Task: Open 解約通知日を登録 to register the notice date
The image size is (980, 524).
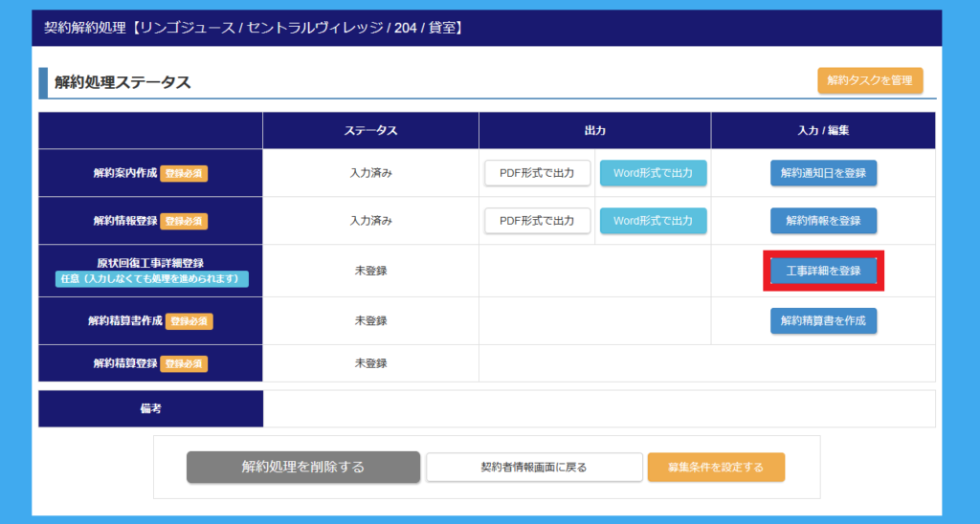Action: [823, 173]
